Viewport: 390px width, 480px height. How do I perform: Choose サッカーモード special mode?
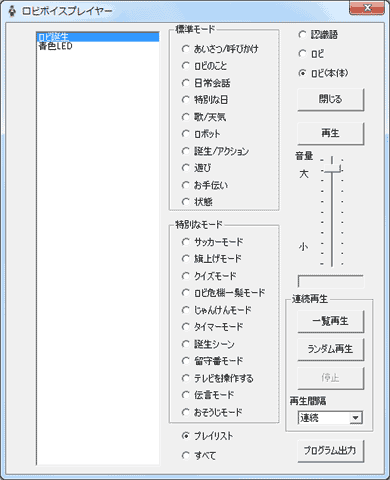click(185, 242)
